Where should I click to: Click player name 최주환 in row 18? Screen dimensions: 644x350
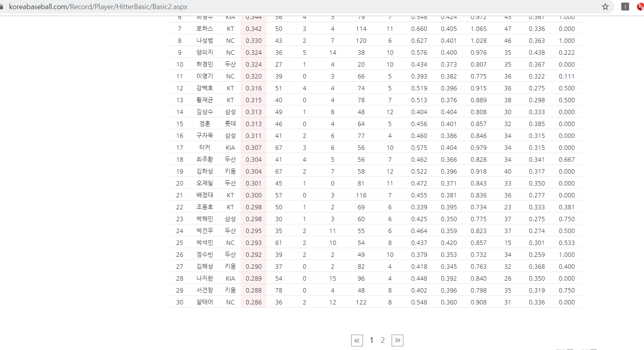coord(205,159)
